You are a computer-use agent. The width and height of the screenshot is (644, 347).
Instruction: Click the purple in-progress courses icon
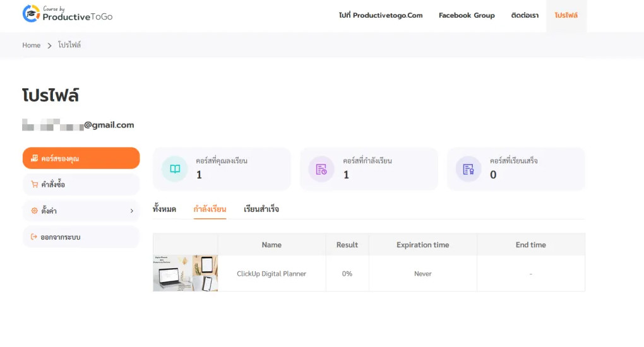pos(321,169)
